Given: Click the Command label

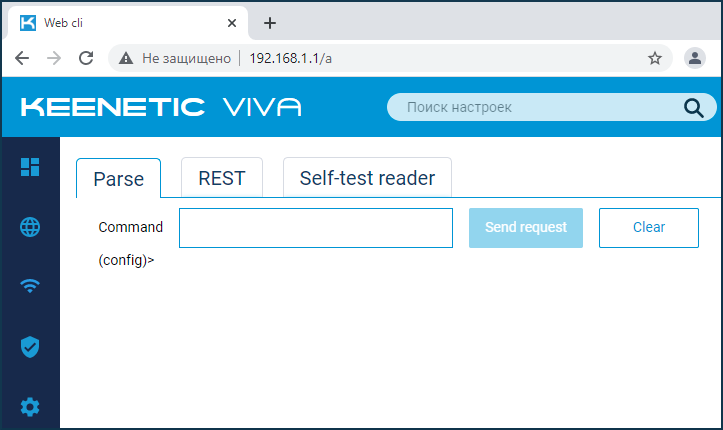Looking at the screenshot, I should coord(130,227).
